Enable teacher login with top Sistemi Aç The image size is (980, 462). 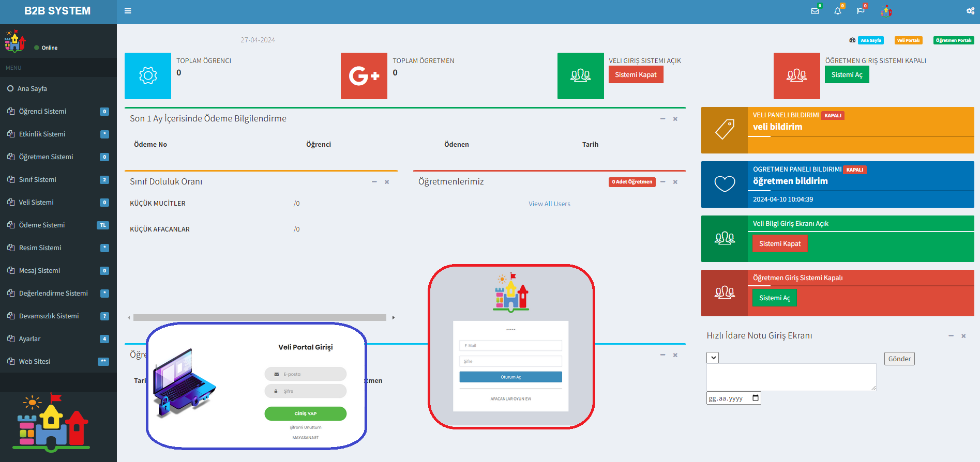[x=847, y=75]
